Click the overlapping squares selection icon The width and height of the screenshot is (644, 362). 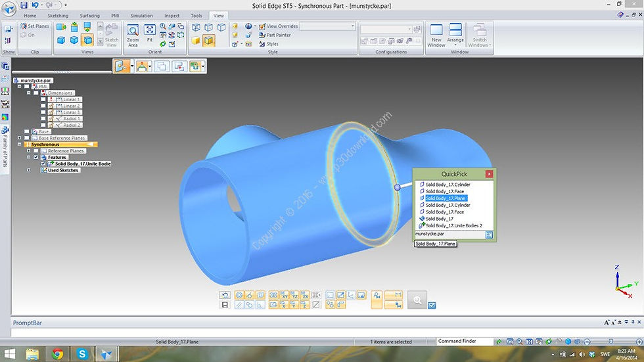tap(162, 66)
